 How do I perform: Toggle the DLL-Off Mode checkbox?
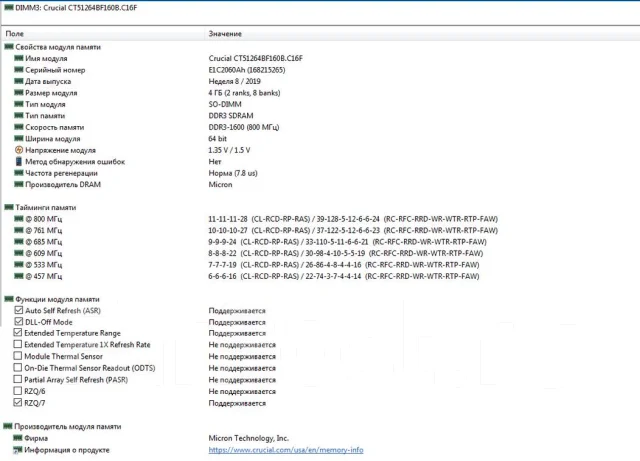pos(19,322)
